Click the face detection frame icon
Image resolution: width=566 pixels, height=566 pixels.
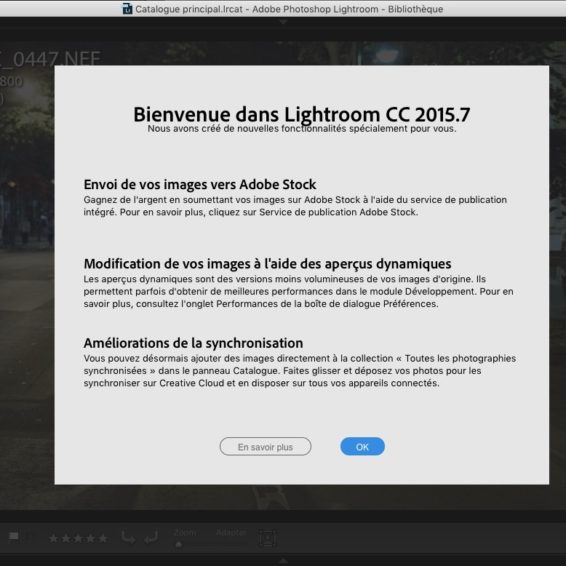click(x=267, y=538)
